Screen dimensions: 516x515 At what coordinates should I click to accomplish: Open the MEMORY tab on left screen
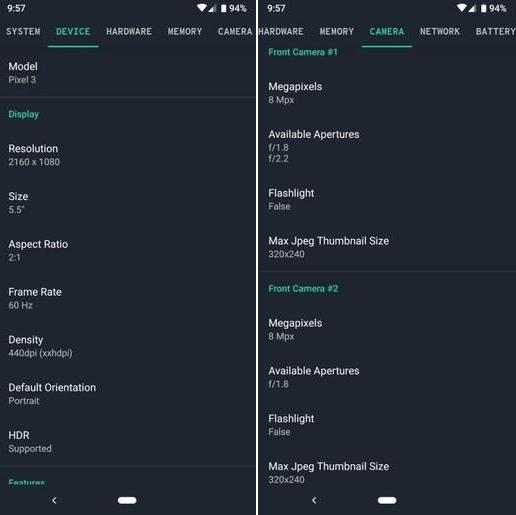coord(185,31)
